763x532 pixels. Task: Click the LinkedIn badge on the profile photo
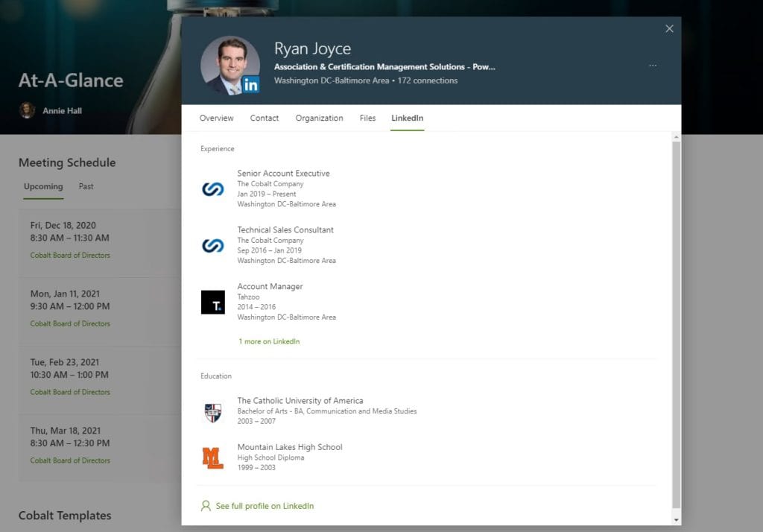[x=250, y=85]
